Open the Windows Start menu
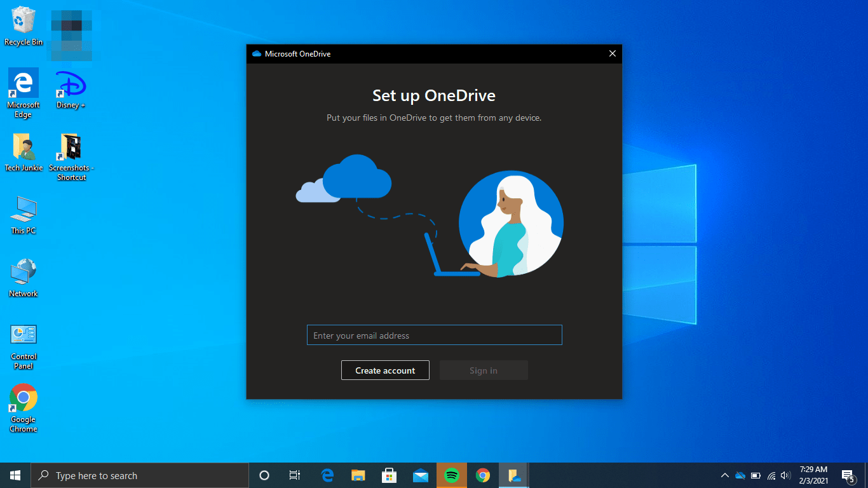Image resolution: width=868 pixels, height=488 pixels. (x=15, y=475)
